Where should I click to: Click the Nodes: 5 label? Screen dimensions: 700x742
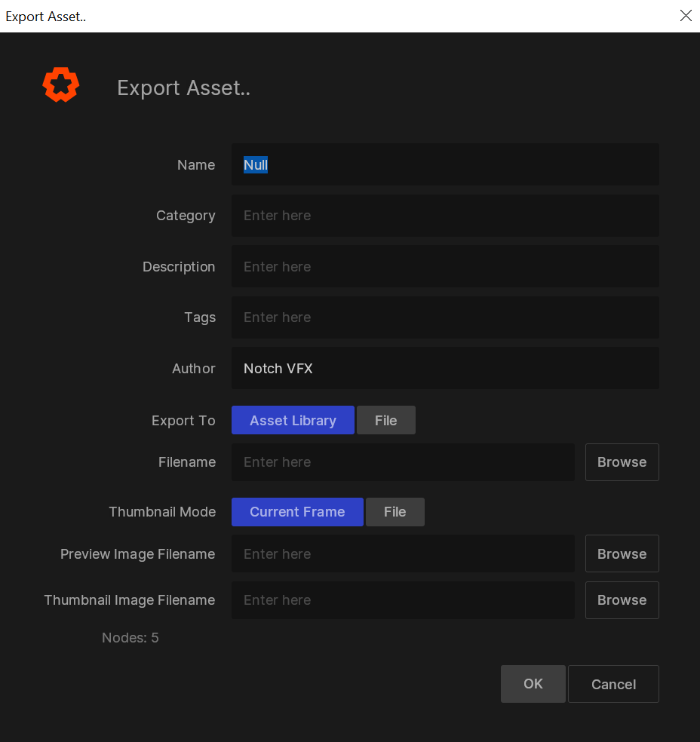(130, 637)
